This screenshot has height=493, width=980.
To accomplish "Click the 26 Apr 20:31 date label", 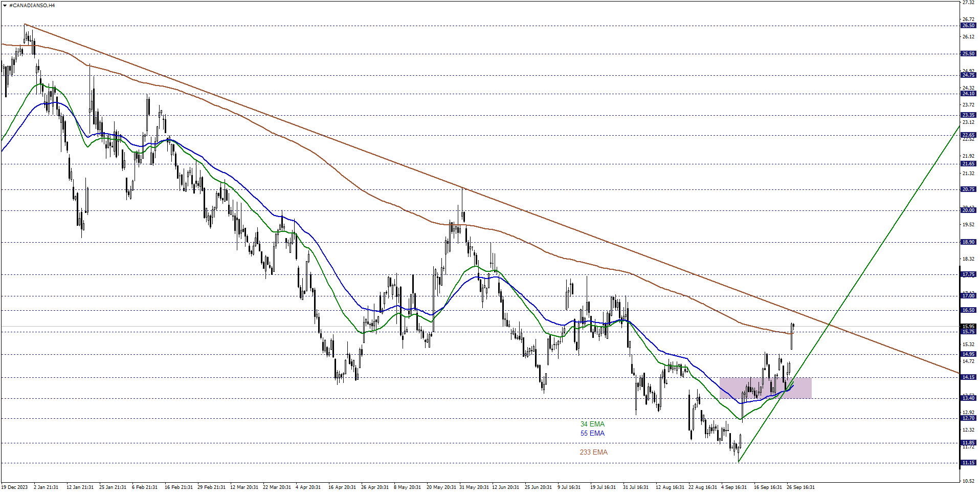I will [x=375, y=487].
